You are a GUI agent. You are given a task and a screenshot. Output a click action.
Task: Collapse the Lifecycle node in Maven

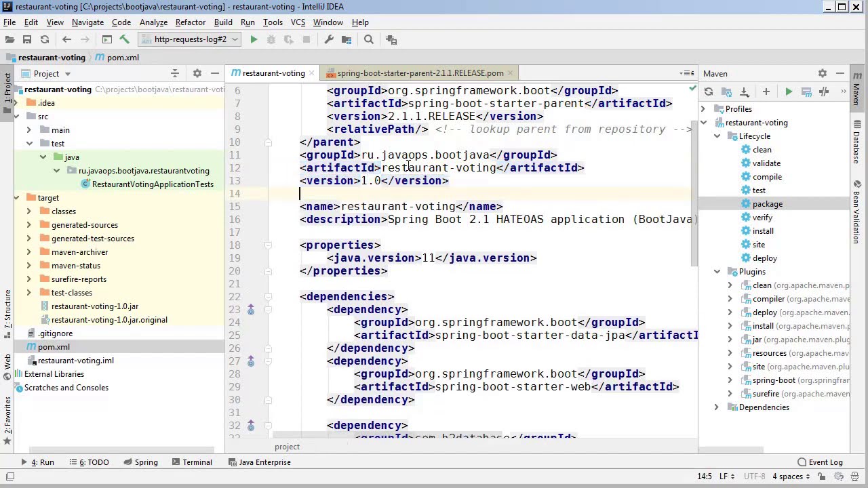[717, 136]
